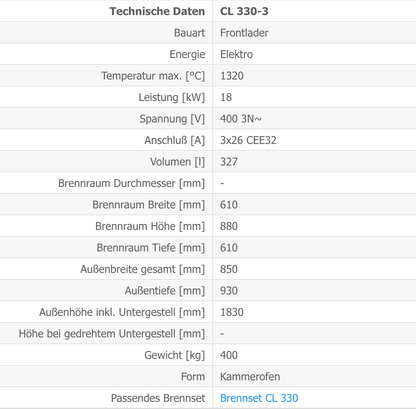Click the Brennraum Breite value 610
Image resolution: width=416 pixels, height=409 pixels.
229,205
